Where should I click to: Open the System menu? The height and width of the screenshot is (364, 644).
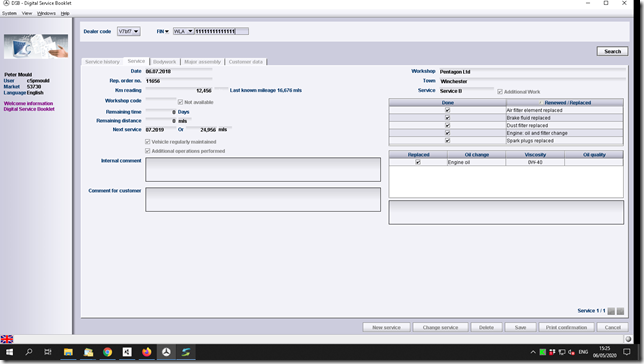(9, 13)
